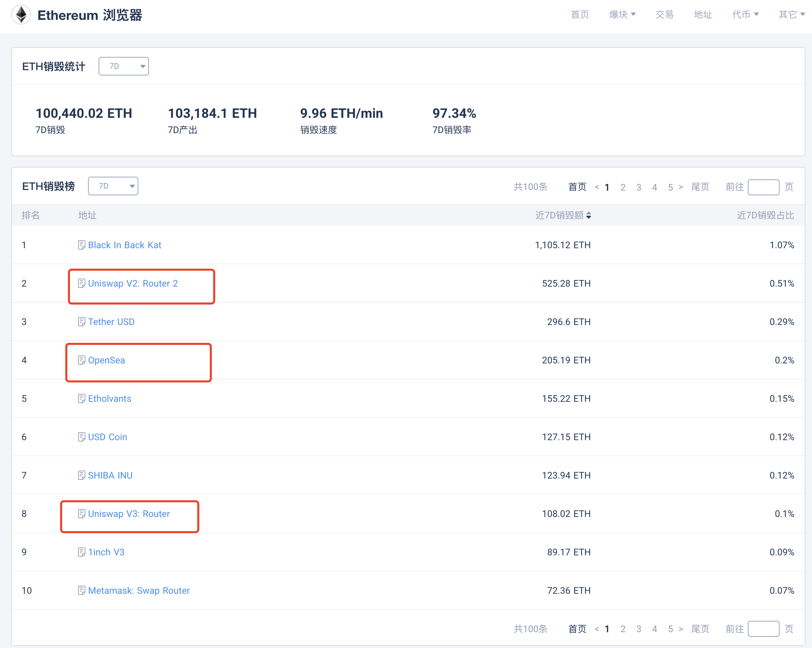This screenshot has width=812, height=648.
Task: Open the Etholvants address link
Action: pos(110,399)
